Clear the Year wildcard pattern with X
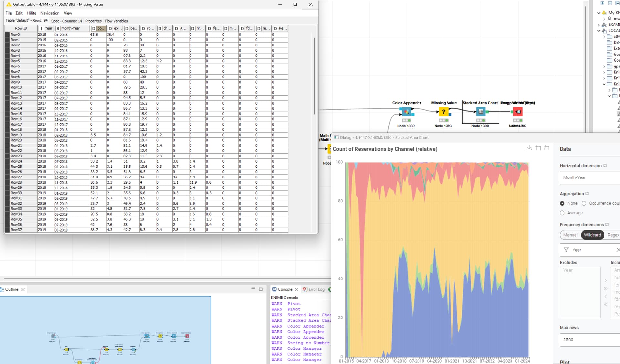Viewport: 620px width, 364px height. pos(618,250)
